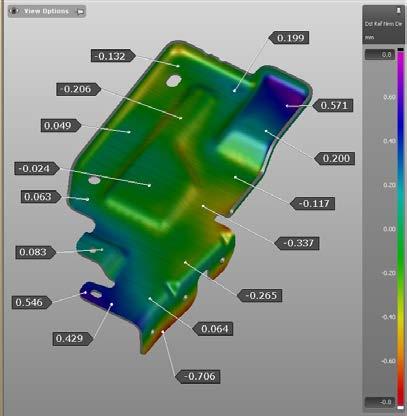Screen dimensions: 407x416
Task: Click the -0.206 deviation label
Action: click(78, 89)
